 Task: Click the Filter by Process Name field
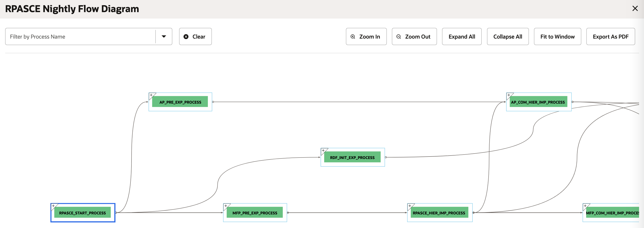click(x=80, y=37)
